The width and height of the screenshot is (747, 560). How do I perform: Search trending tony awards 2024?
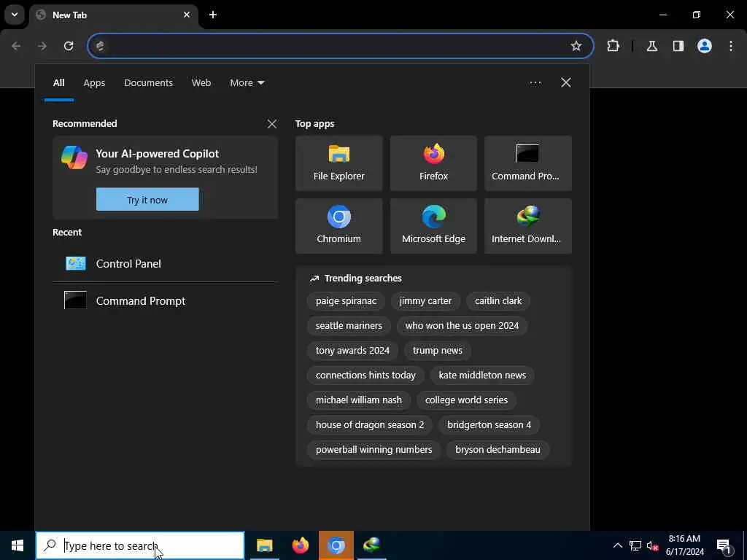352,351
